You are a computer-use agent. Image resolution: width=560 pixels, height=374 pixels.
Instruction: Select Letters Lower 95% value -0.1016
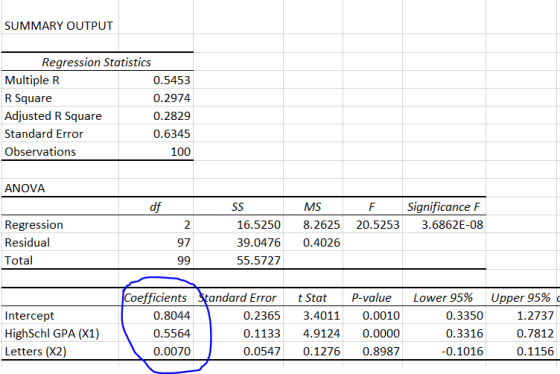462,351
